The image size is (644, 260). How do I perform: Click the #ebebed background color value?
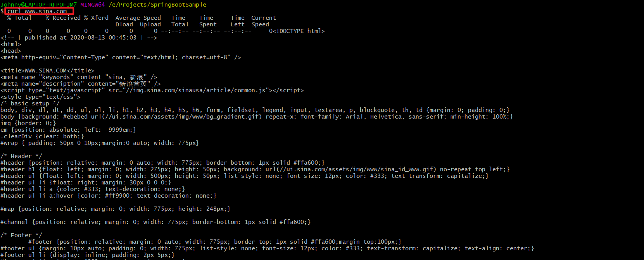[x=76, y=117]
